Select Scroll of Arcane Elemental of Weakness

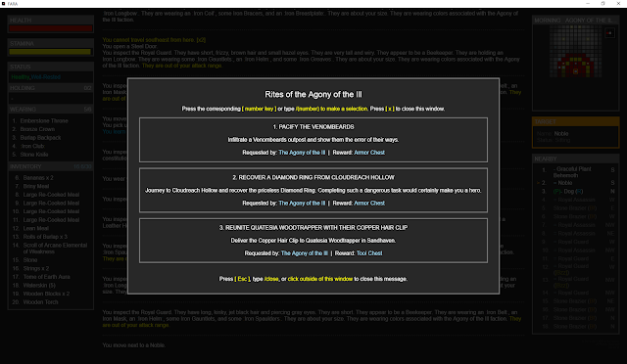pos(55,249)
